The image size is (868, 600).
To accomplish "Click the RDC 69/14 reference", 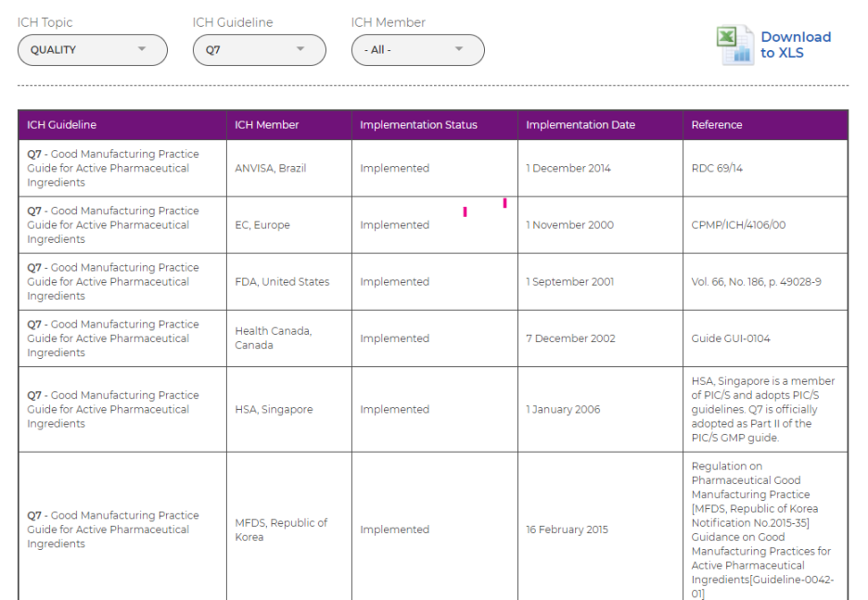I will 716,168.
